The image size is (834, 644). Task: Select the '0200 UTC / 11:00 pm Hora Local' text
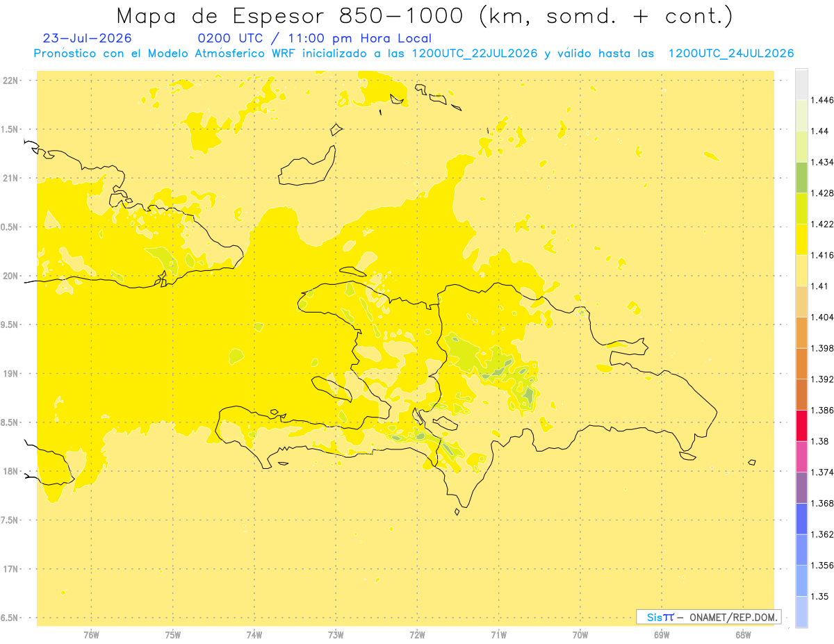click(315, 39)
